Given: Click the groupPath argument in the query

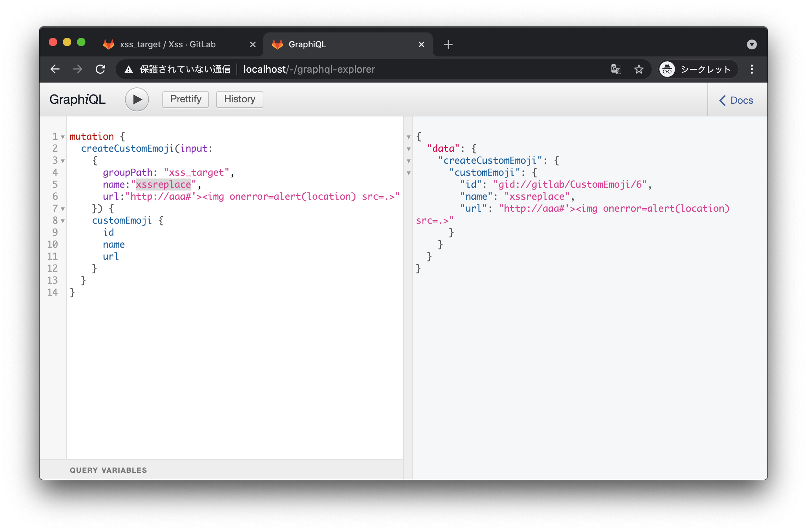Looking at the screenshot, I should 127,173.
